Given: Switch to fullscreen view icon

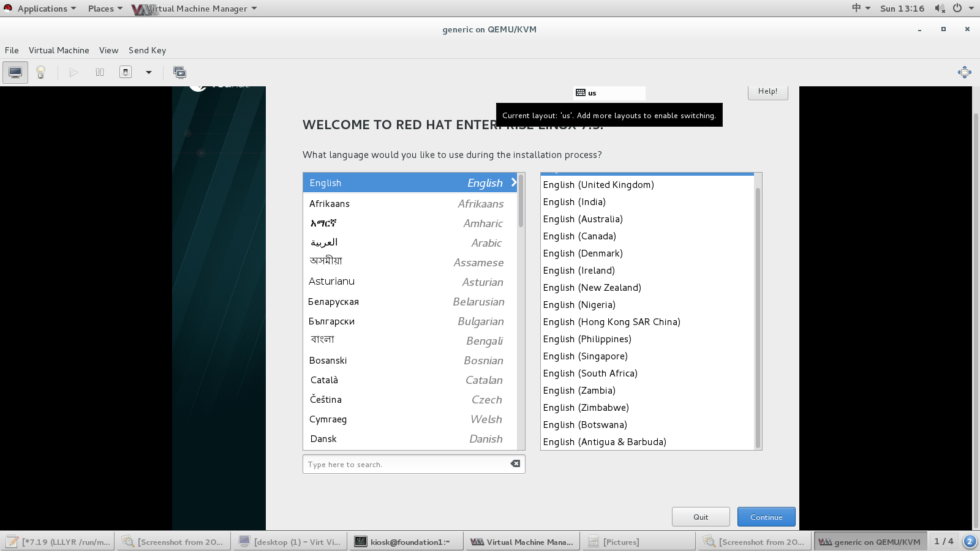Looking at the screenshot, I should (964, 72).
